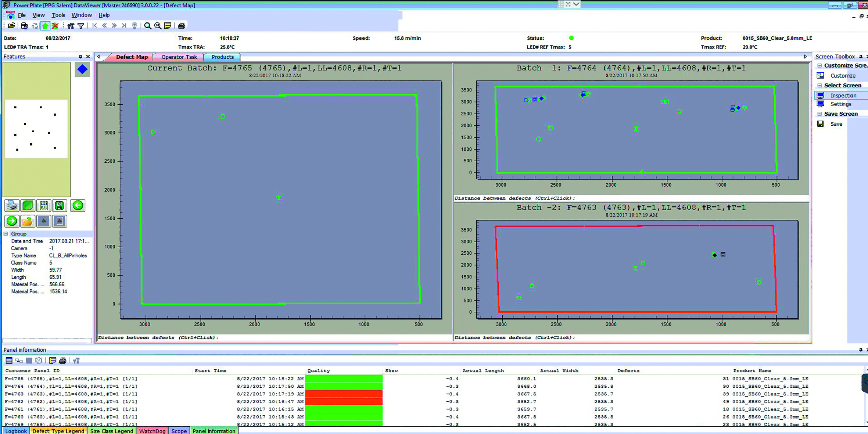Click the printer button in Features panel
The image size is (868, 434).
pos(12,205)
